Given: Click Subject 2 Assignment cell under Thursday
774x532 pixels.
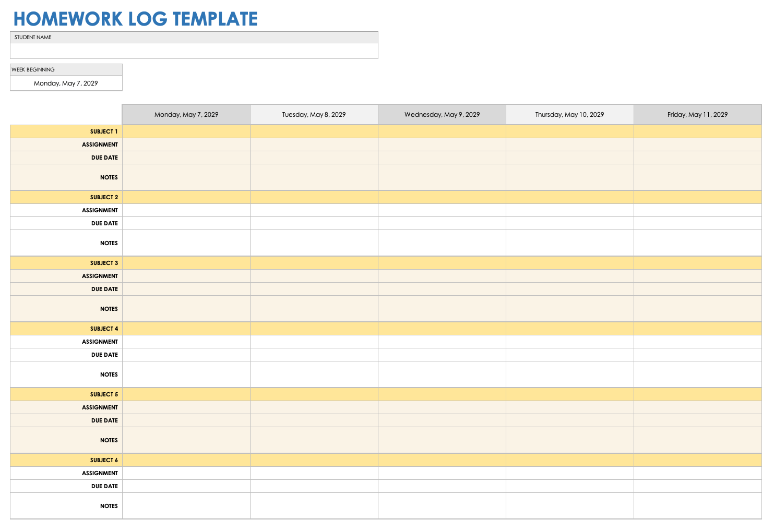Looking at the screenshot, I should click(570, 210).
